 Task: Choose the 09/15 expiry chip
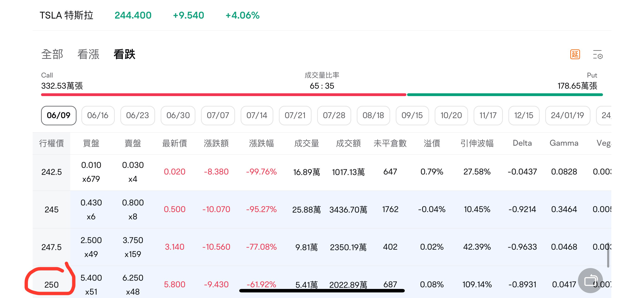(x=412, y=115)
